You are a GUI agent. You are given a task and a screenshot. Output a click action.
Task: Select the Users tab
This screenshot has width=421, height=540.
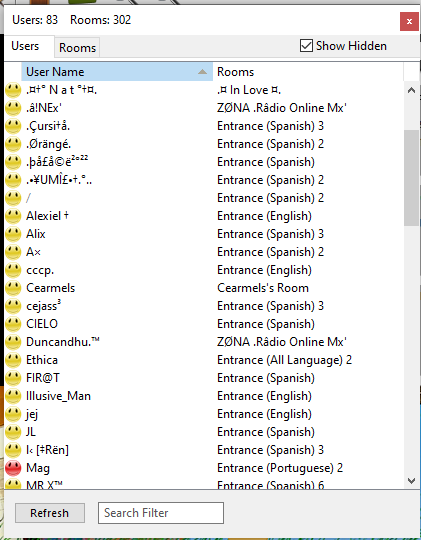click(25, 46)
